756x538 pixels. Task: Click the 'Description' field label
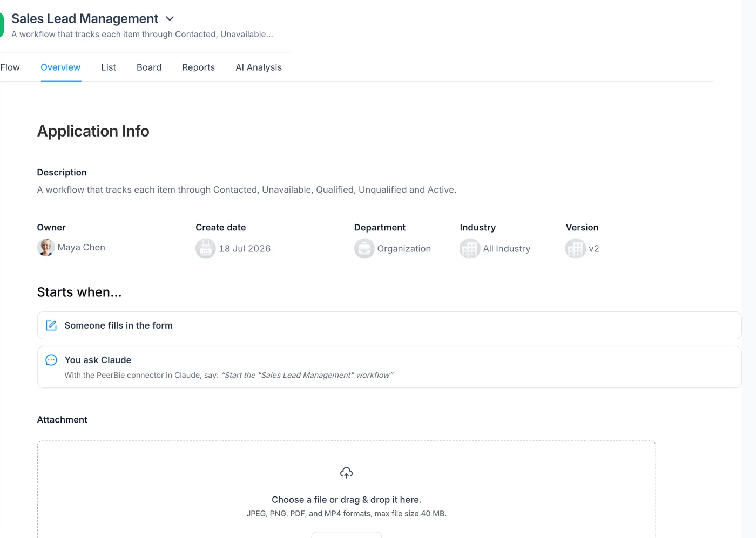[x=62, y=173]
